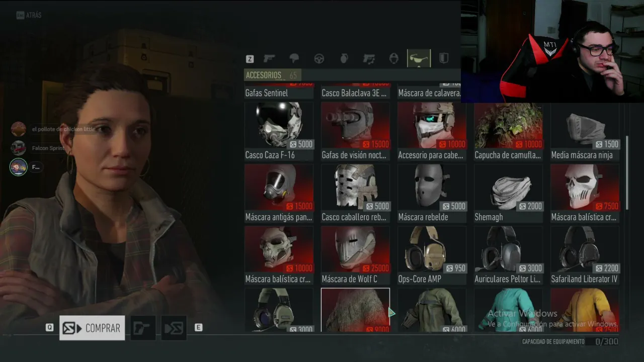Select the Accesorio para cabeza item
Image resolution: width=644 pixels, height=362 pixels.
(x=432, y=131)
